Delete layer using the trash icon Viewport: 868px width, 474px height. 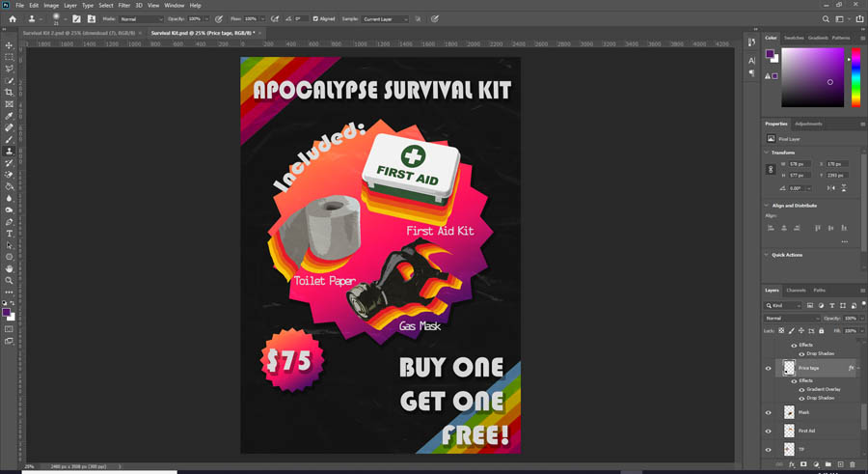tap(853, 464)
